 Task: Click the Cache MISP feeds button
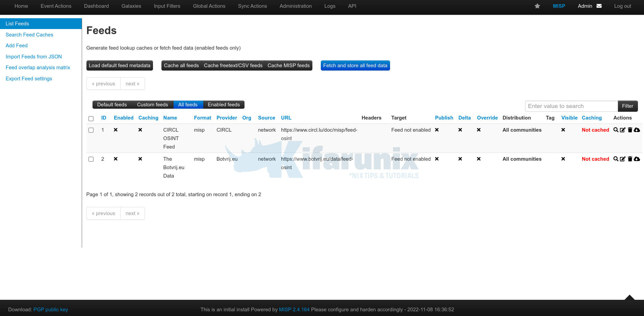[289, 65]
